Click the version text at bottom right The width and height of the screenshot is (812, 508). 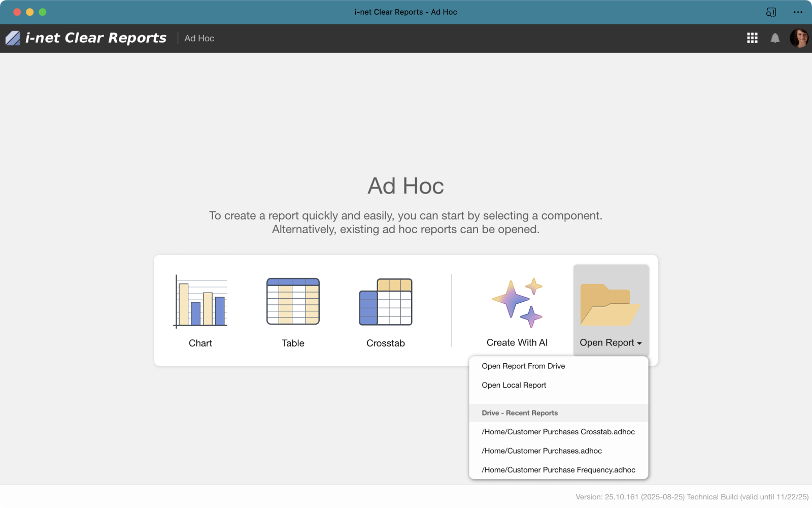click(x=691, y=496)
